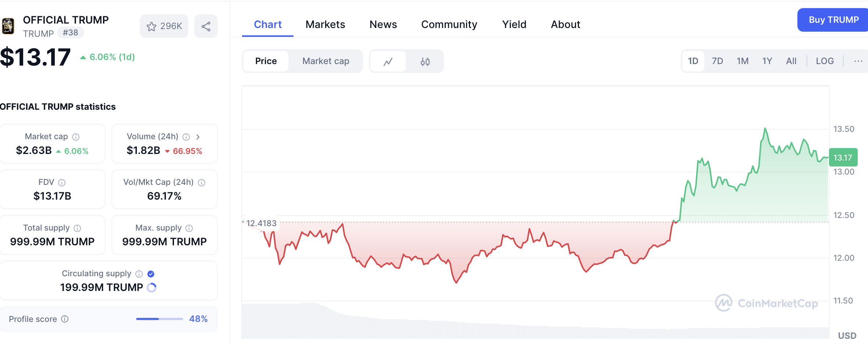Toggle the LOG scale option
This screenshot has width=868, height=344.
pyautogui.click(x=825, y=61)
